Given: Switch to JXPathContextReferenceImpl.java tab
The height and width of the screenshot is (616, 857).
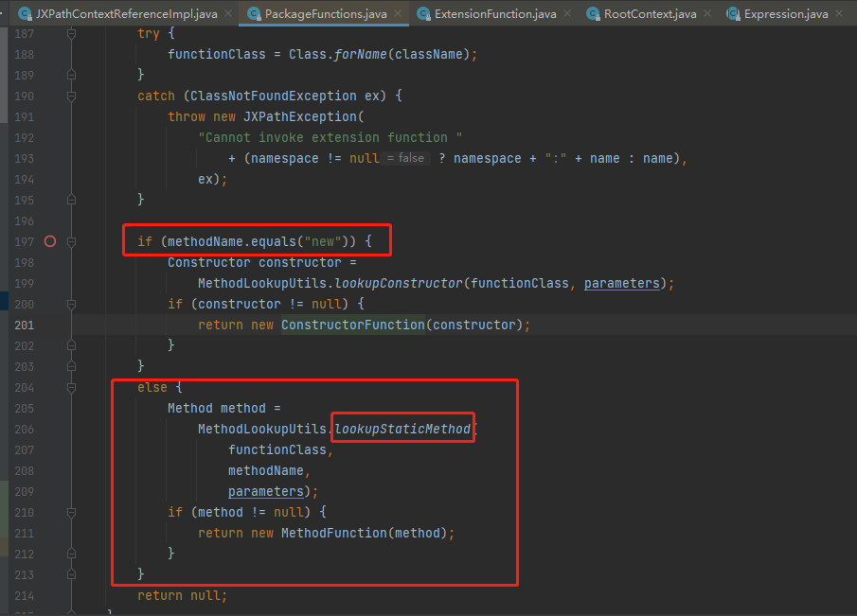Looking at the screenshot, I should coord(126,13).
